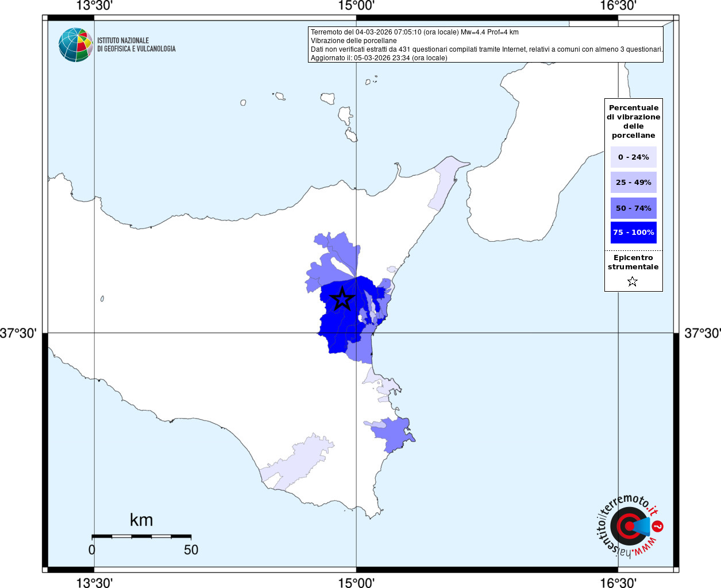Click the 'Aggiornato il: 05-03-2026' line

(379, 58)
